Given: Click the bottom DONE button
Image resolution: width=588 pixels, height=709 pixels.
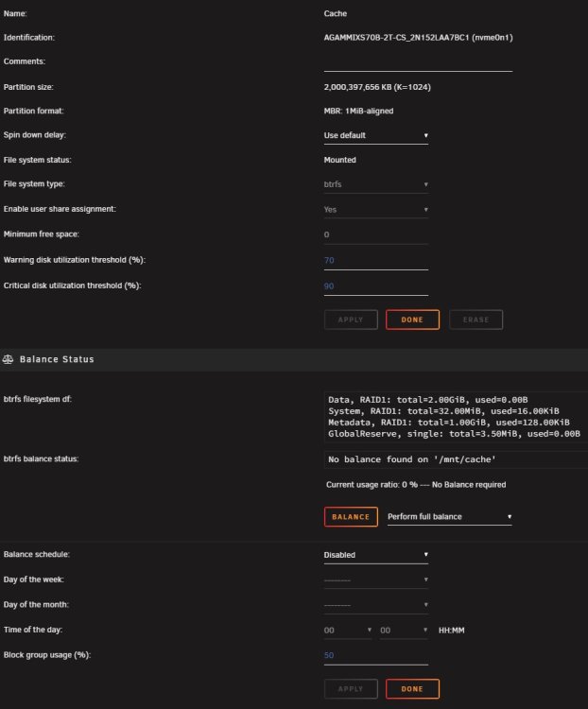Looking at the screenshot, I should click(x=412, y=689).
